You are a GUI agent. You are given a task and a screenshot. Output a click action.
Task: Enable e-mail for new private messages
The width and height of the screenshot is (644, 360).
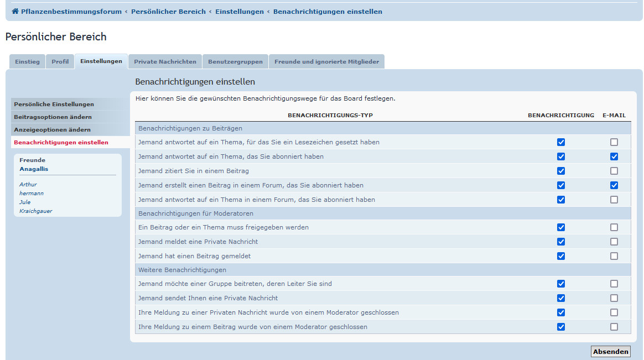click(614, 298)
